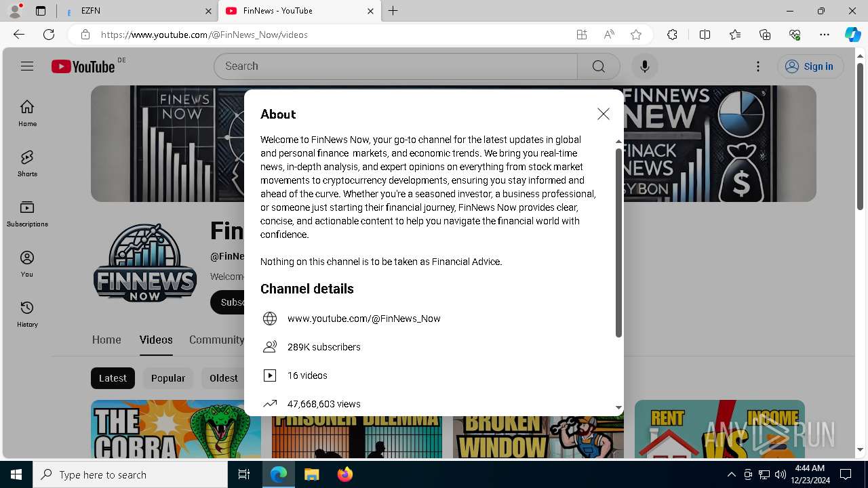Open File Explorer from taskbar
Image resolution: width=868 pixels, height=488 pixels.
click(311, 474)
